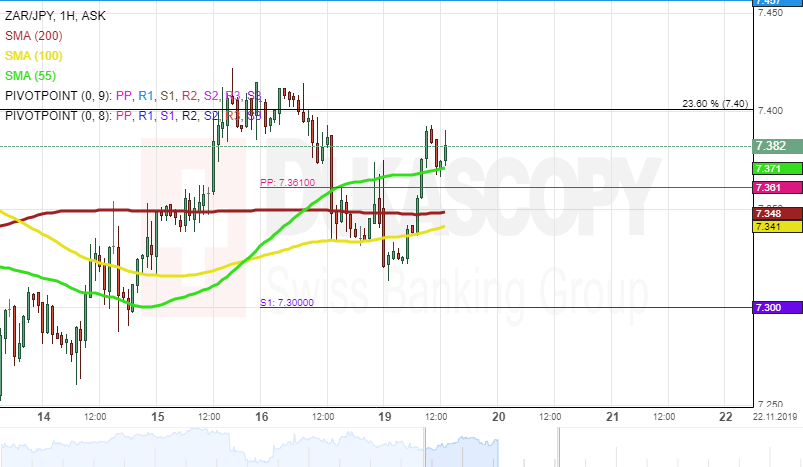Click date 20 on the time axis
The width and height of the screenshot is (803, 467).
point(498,417)
